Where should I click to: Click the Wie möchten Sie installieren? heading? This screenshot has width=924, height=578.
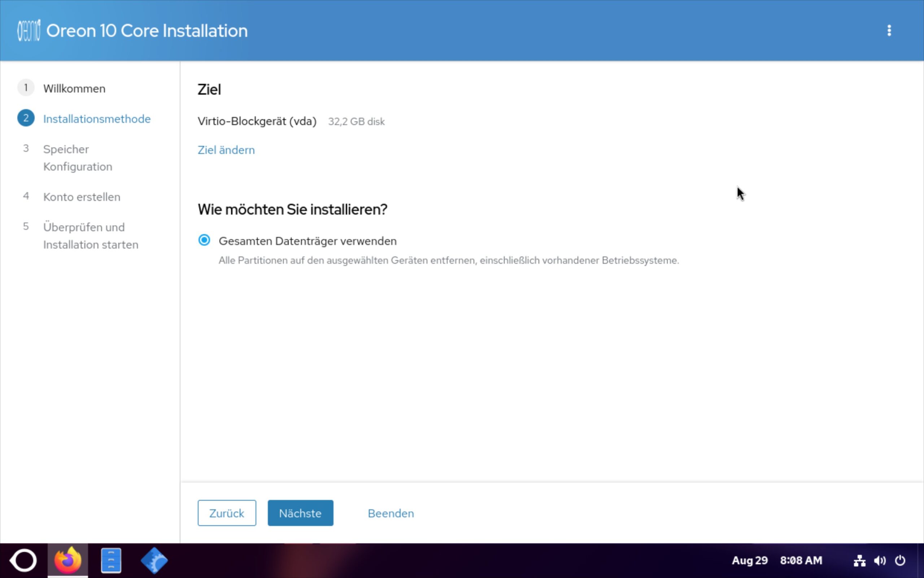coord(292,210)
